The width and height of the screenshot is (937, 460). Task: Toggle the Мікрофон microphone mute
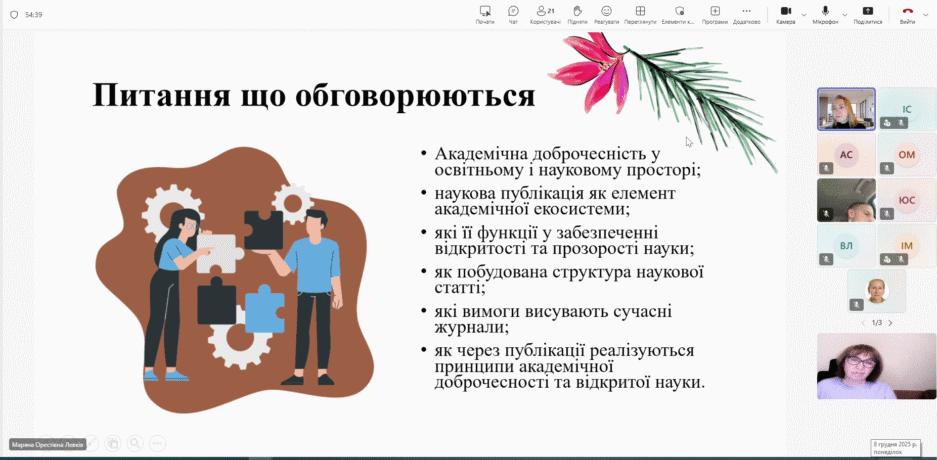point(825,14)
